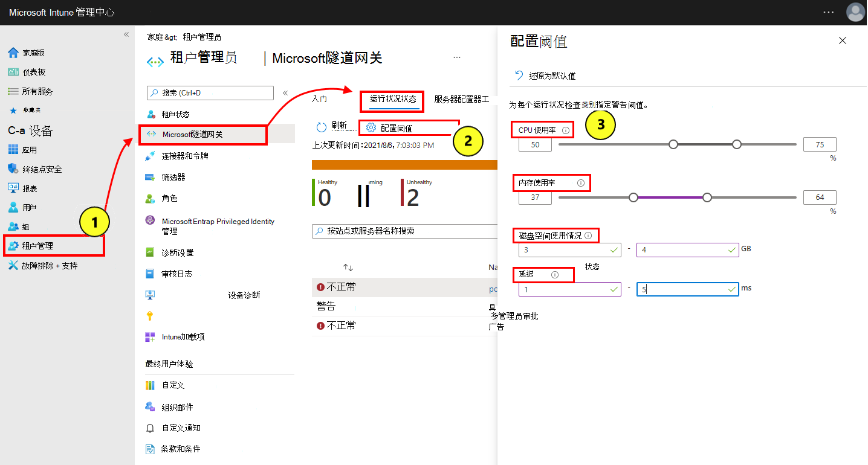Click the info icon beside CPU 使用率

566,130
